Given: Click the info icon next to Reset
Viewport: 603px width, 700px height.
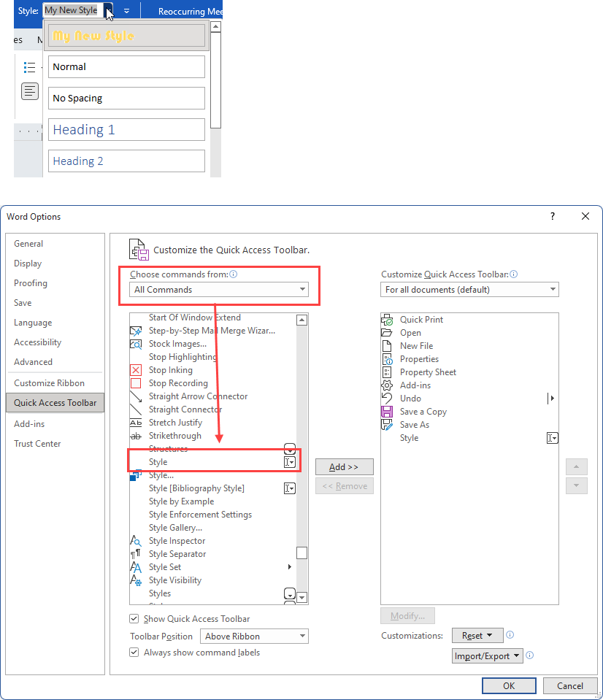Looking at the screenshot, I should click(x=510, y=634).
